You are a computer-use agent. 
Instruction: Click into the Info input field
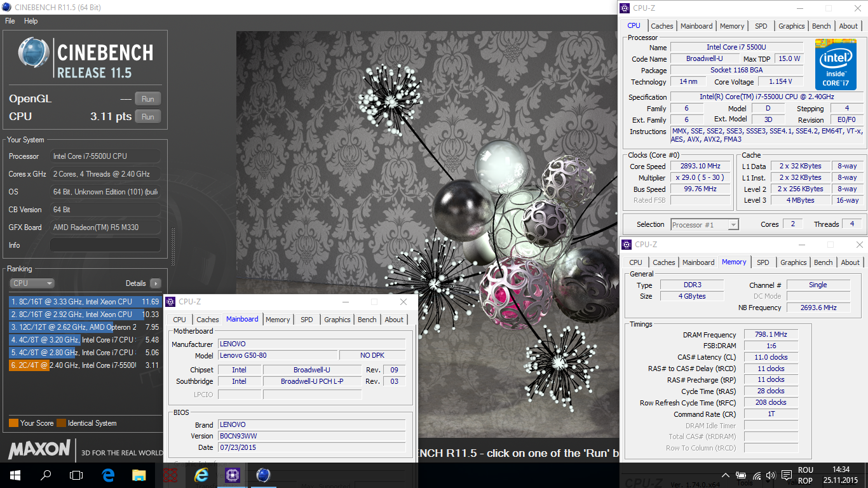tap(105, 245)
